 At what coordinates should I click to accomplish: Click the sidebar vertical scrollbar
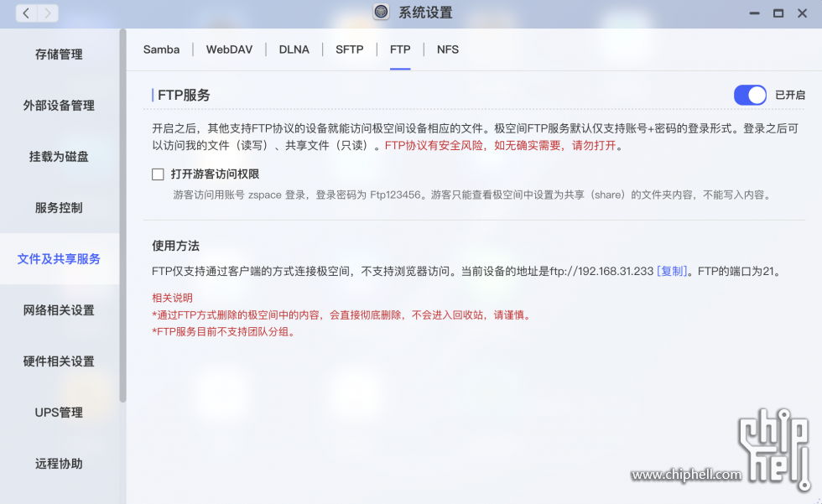coord(122,216)
